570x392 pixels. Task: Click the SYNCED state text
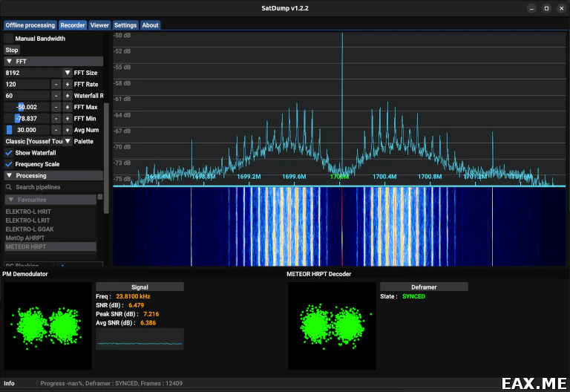(x=413, y=296)
